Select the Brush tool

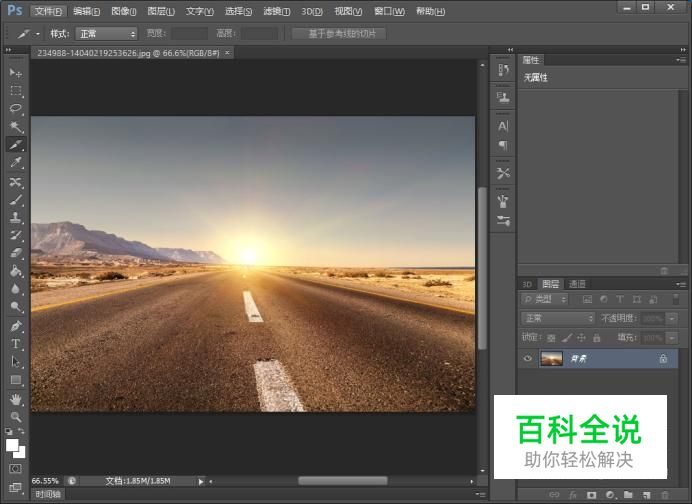pos(16,200)
